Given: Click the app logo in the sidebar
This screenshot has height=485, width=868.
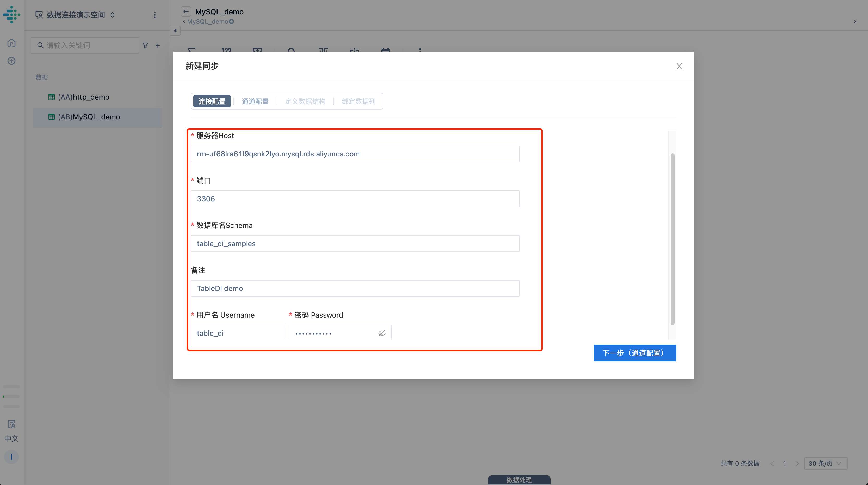Looking at the screenshot, I should 11,15.
